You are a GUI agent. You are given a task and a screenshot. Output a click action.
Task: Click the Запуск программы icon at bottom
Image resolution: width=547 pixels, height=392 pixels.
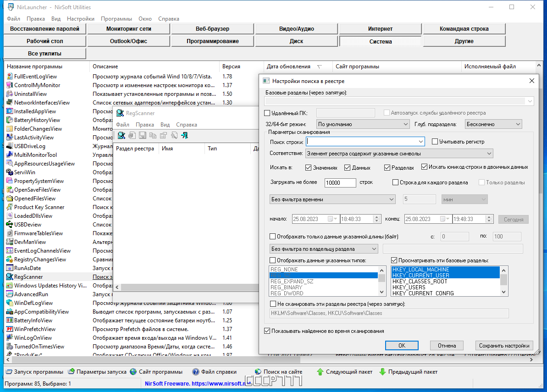[x=9, y=372]
